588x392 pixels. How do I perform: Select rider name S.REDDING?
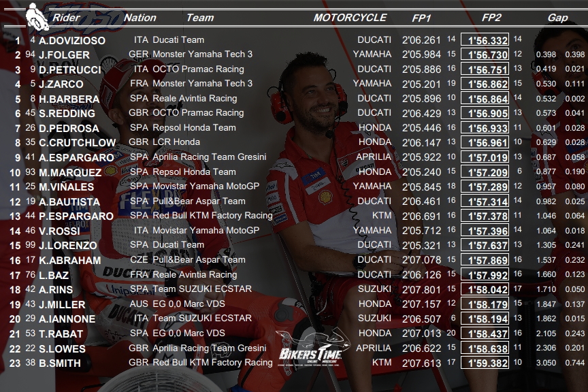67,113
